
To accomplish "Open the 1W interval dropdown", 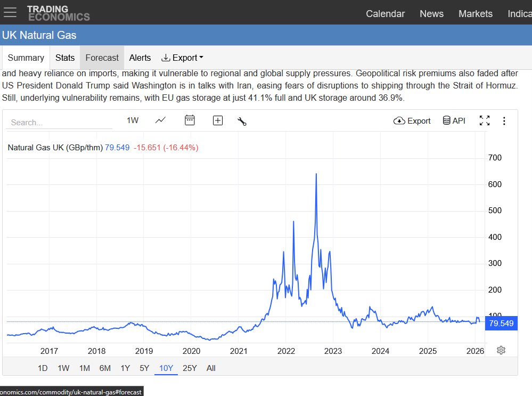I will (x=133, y=120).
